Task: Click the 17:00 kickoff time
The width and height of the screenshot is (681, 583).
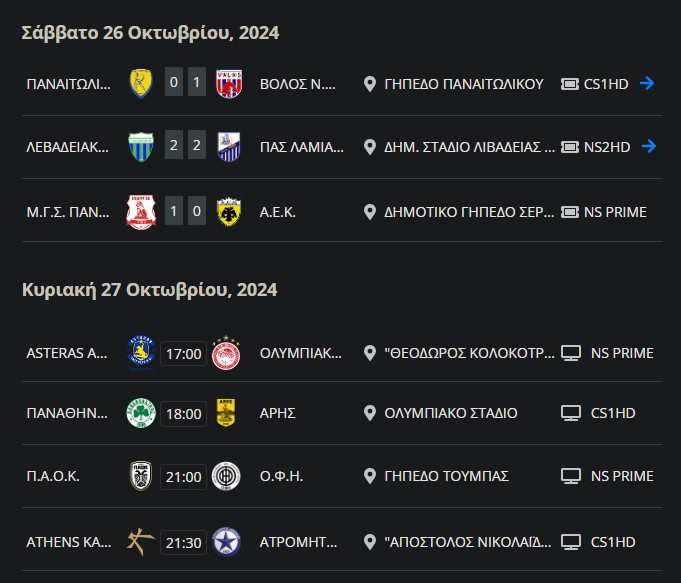Action: 183,353
